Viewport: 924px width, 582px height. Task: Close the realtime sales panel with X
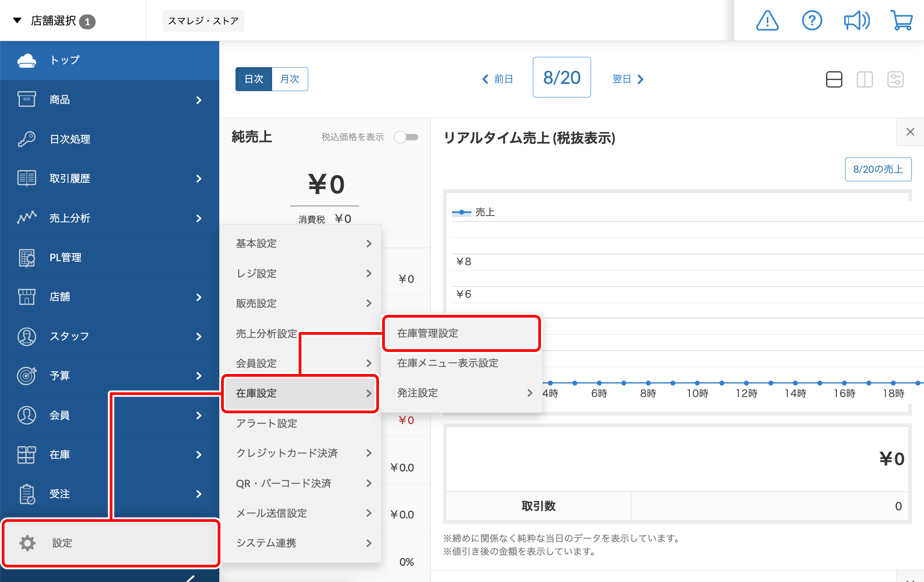(910, 132)
